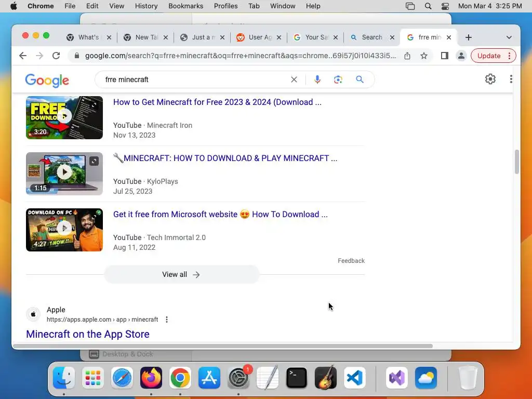Image resolution: width=532 pixels, height=399 pixels.
Task: Switch to the User Ag tab
Action: (260, 37)
